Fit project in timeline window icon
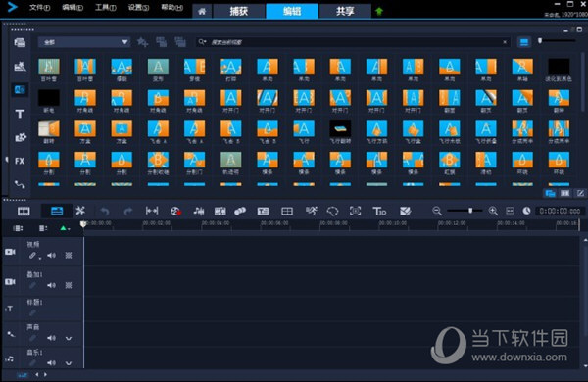 (x=510, y=211)
